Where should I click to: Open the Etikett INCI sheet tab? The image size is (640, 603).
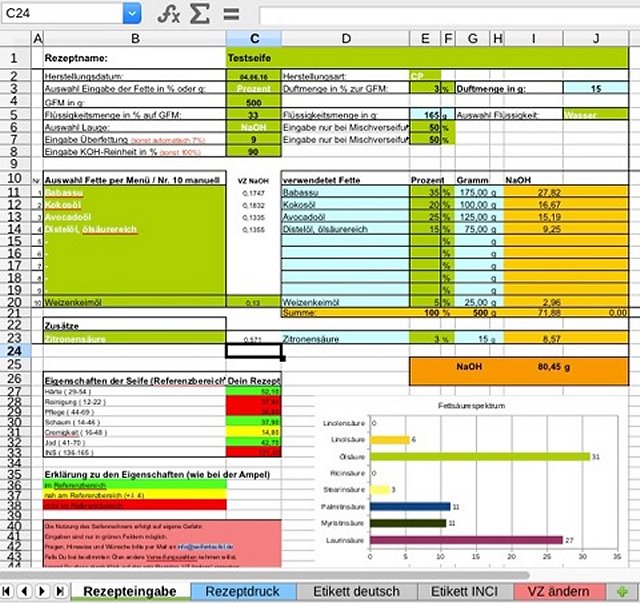pos(462,591)
